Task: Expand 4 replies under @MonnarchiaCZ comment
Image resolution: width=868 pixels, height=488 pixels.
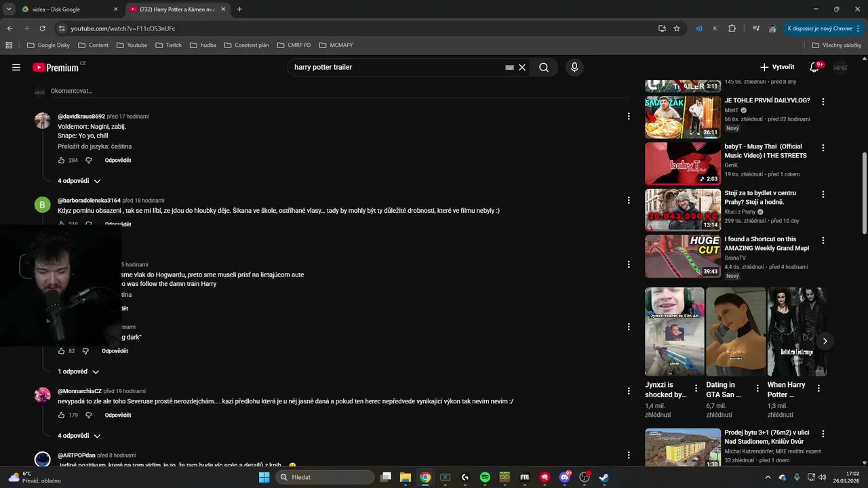Action: point(79,436)
